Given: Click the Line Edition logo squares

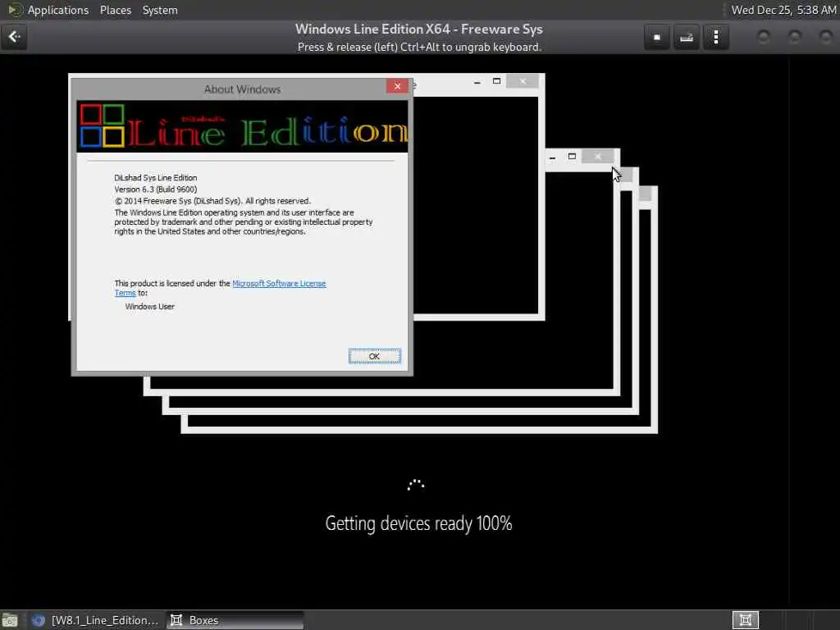Looking at the screenshot, I should (x=102, y=126).
